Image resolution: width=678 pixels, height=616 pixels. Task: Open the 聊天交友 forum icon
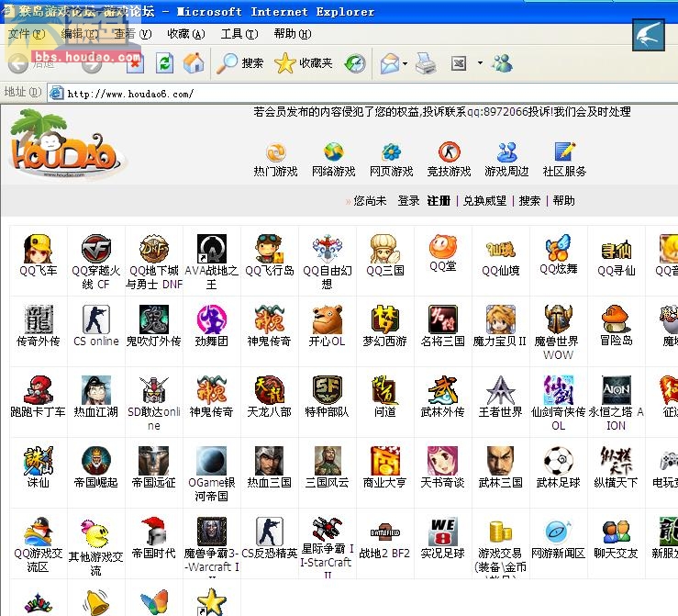[x=617, y=532]
